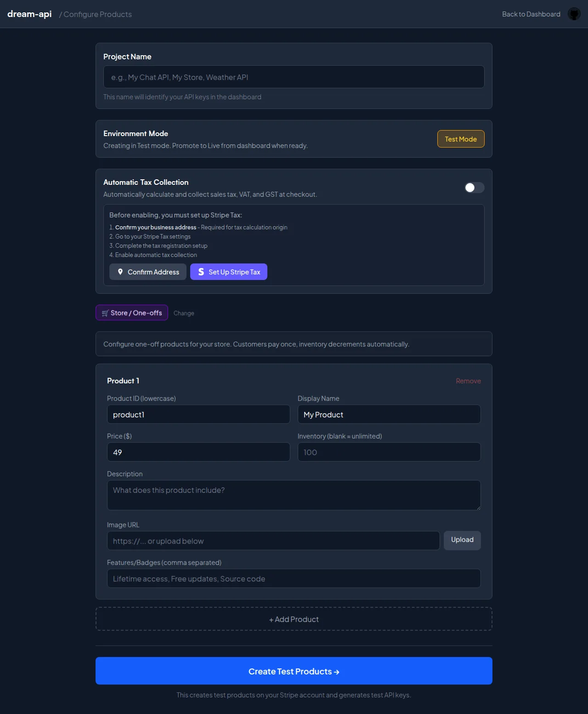The image size is (588, 714).
Task: Focus the Project Name input field
Action: click(294, 77)
